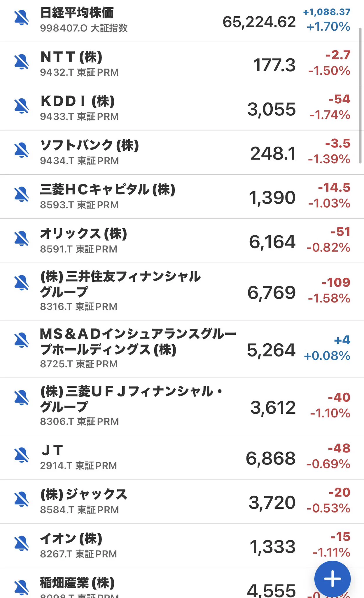Toggle the alert bell for 稲畑産業 (株)
The width and height of the screenshot is (364, 598).
pos(22,587)
